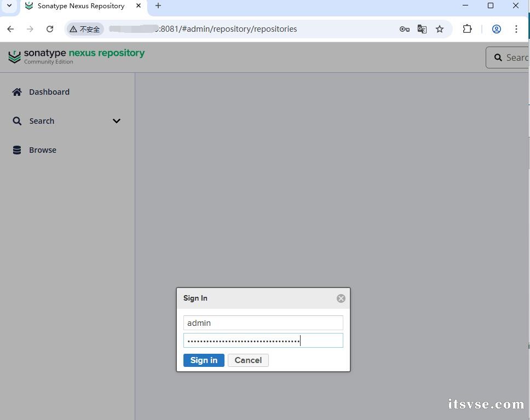Maximize the browser window
This screenshot has width=530, height=420.
(491, 5)
